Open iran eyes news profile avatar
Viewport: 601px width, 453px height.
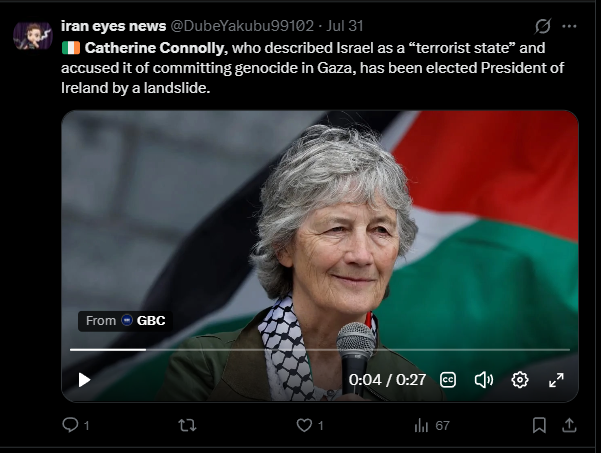click(33, 36)
